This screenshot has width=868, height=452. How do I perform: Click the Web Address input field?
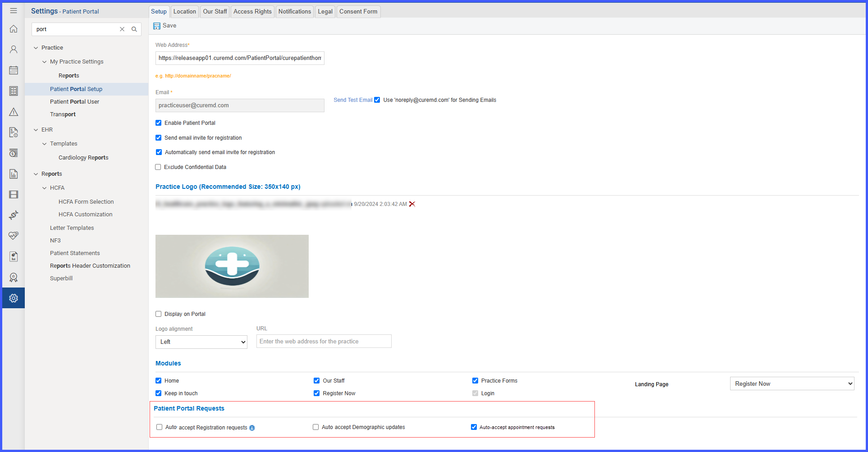tap(240, 58)
